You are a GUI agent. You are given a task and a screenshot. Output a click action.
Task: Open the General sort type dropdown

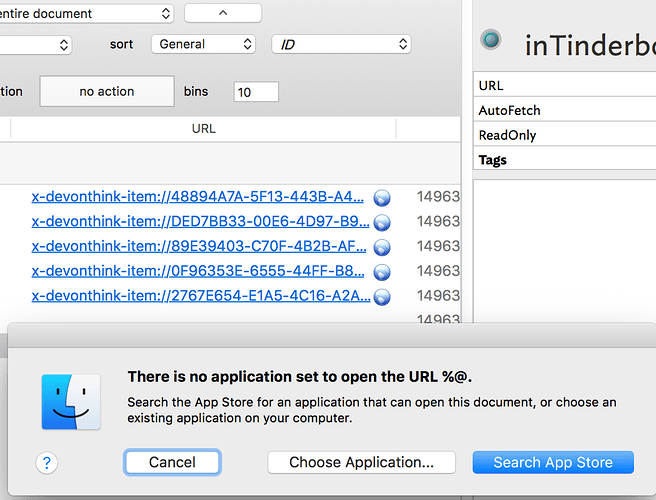point(203,44)
